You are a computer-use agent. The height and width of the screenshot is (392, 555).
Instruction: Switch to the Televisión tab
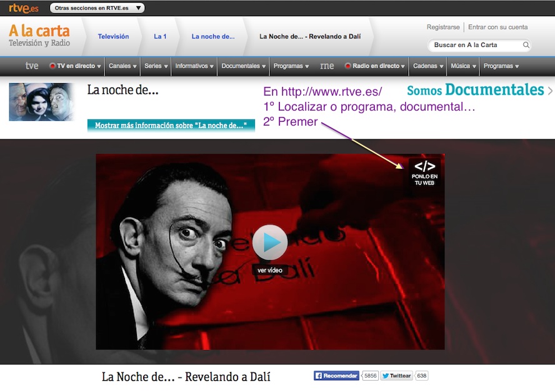[x=113, y=36]
